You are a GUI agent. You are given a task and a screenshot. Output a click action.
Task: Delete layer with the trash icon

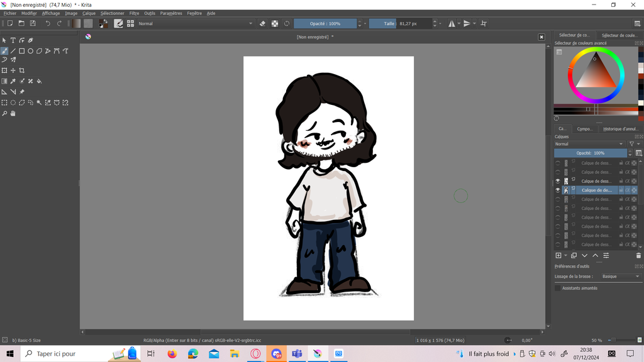[x=638, y=256]
